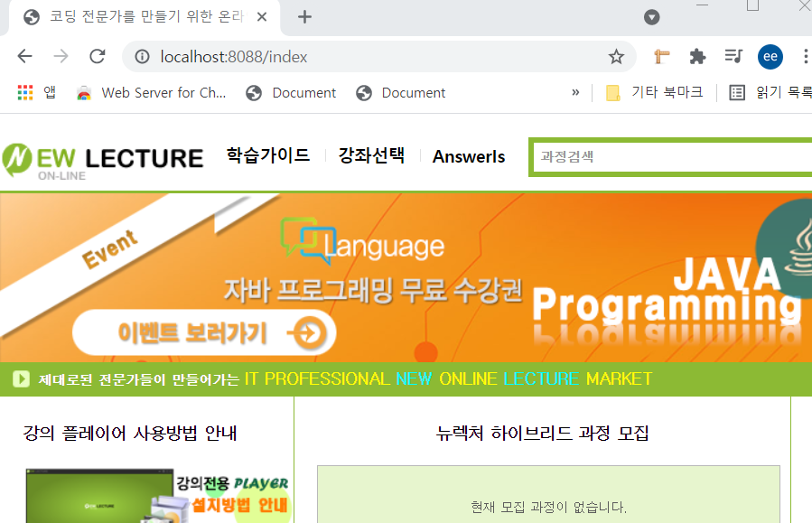Image resolution: width=812 pixels, height=523 pixels.
Task: Click the IT PROFESSIONAL NEW ONLINE LECTURE MARKET text
Action: [x=448, y=379]
